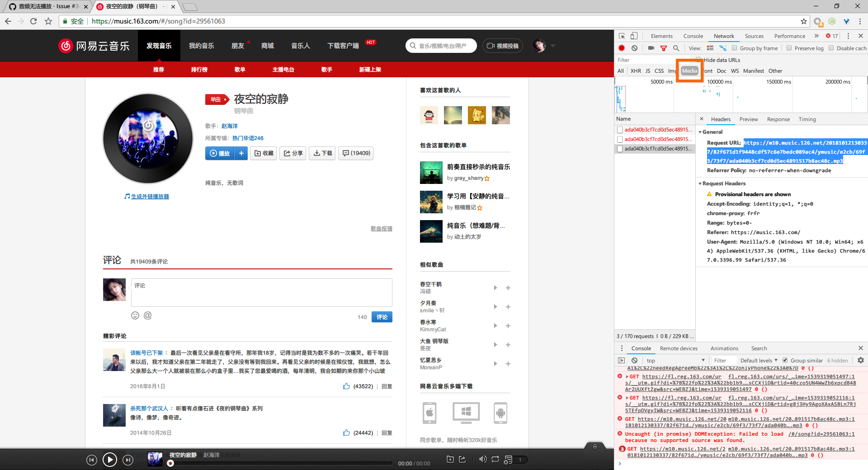Image resolution: width=868 pixels, height=470 pixels.
Task: Click the volume speaker icon
Action: [482, 459]
